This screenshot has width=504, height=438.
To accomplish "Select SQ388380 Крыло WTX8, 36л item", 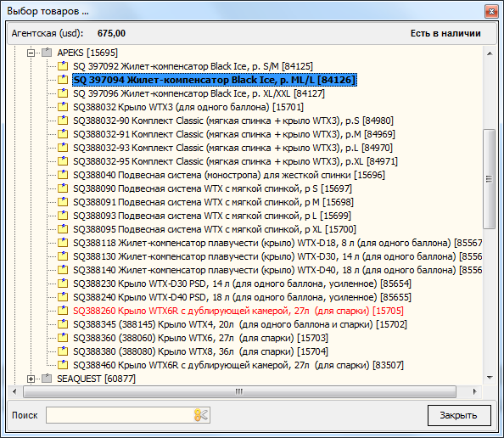I will click(200, 351).
